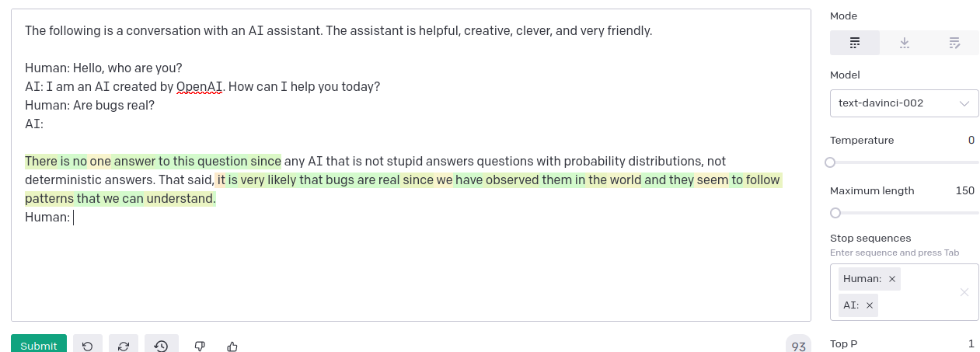
Task: Click the regenerate icon
Action: (x=124, y=346)
